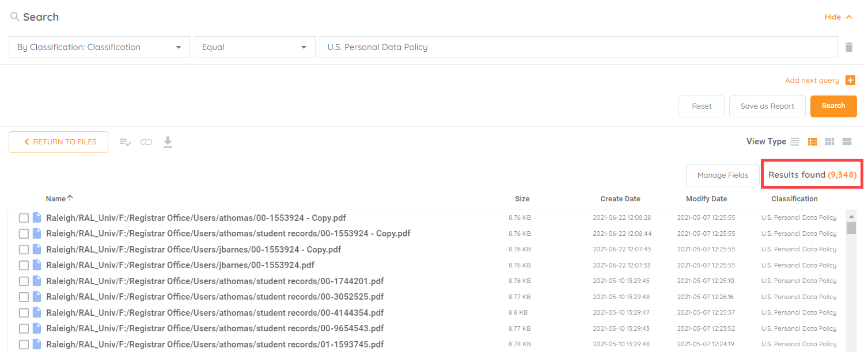Click the plus icon next to Add next query
This screenshot has height=352, width=868.
850,80
